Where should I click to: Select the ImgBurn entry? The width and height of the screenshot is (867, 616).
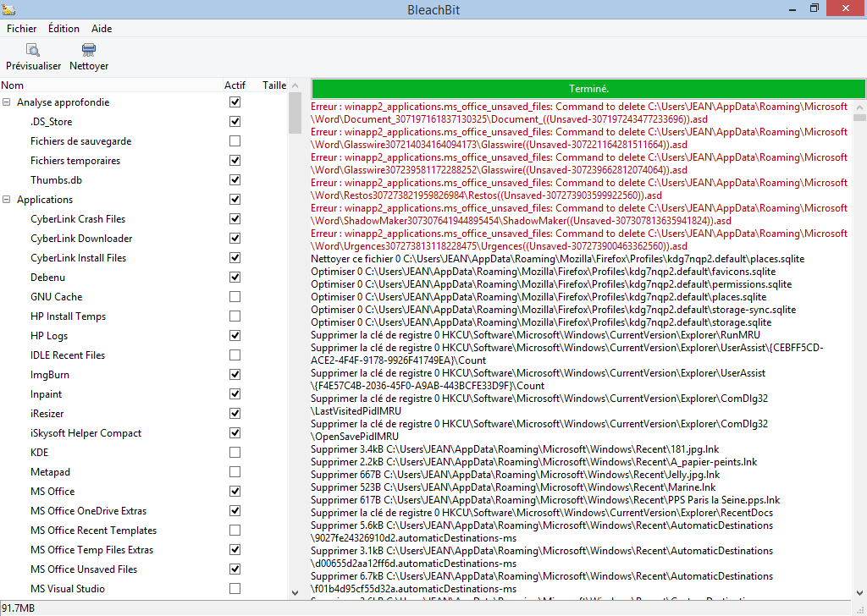coord(51,374)
